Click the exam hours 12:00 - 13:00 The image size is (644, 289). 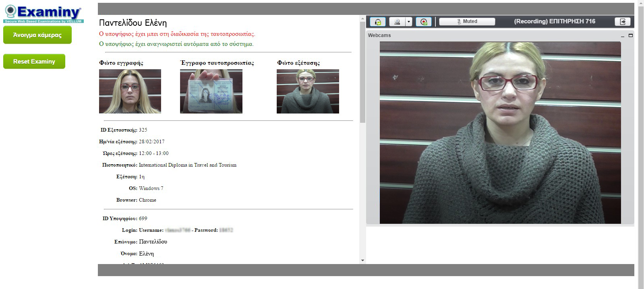coord(154,153)
